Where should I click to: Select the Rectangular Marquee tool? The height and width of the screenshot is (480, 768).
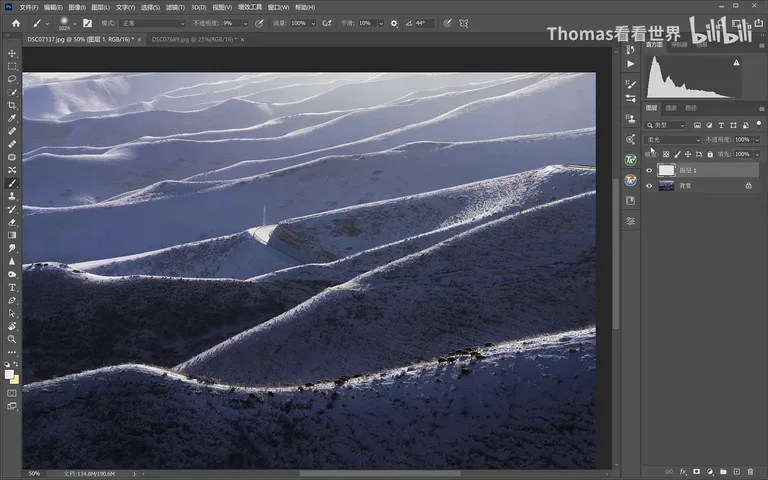[12, 66]
